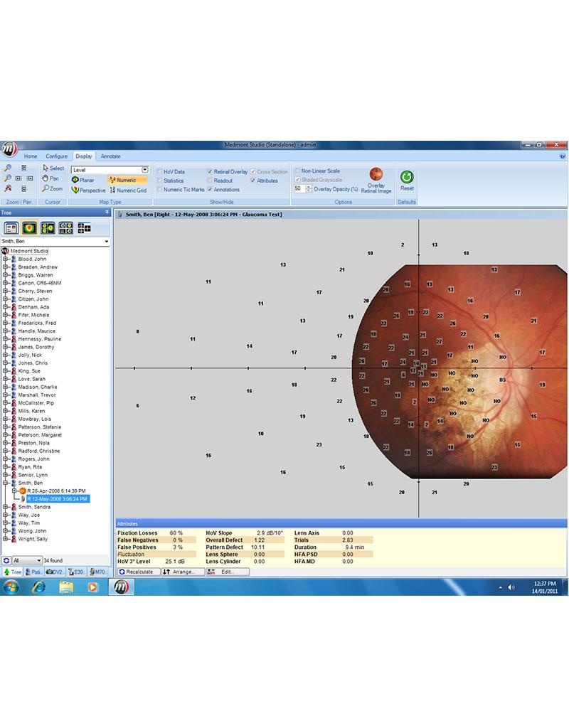The image size is (569, 728).
Task: Select the R 12-May-2008 3:06:24 PM exam
Action: pyautogui.click(x=57, y=499)
